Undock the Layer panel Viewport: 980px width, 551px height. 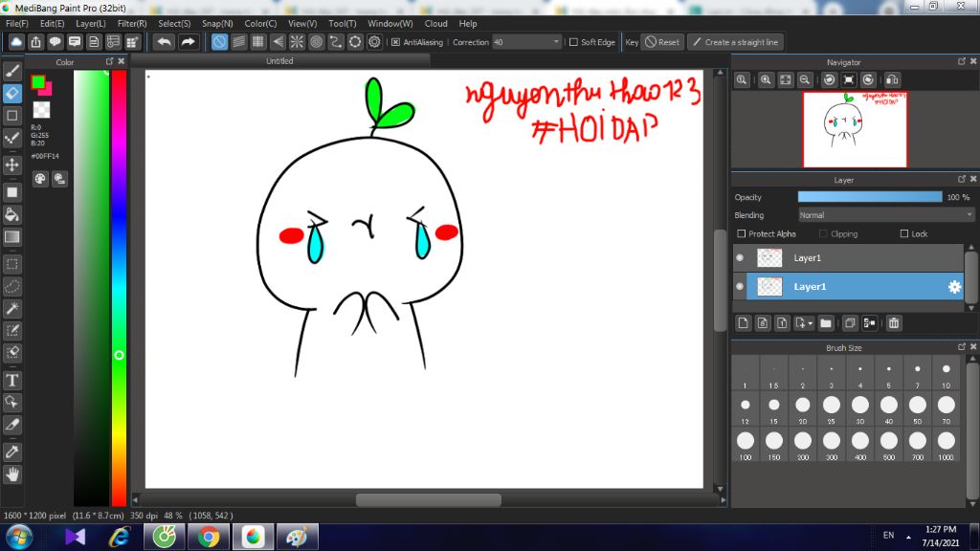pos(961,179)
